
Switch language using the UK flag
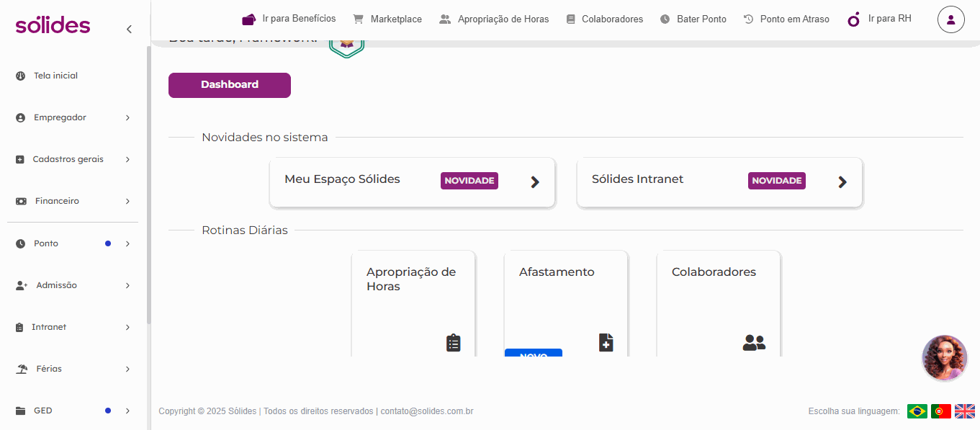point(964,411)
